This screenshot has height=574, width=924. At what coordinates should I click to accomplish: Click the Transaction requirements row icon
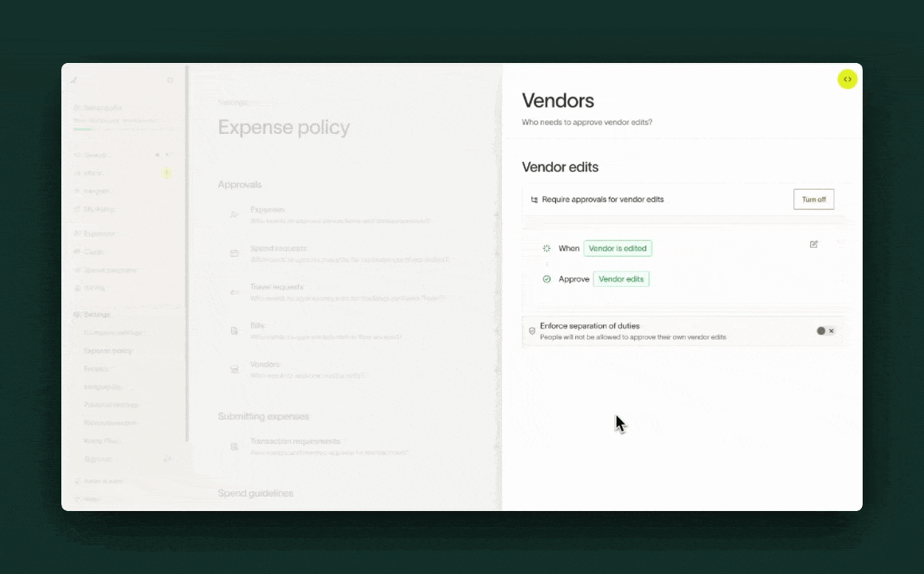click(x=234, y=446)
